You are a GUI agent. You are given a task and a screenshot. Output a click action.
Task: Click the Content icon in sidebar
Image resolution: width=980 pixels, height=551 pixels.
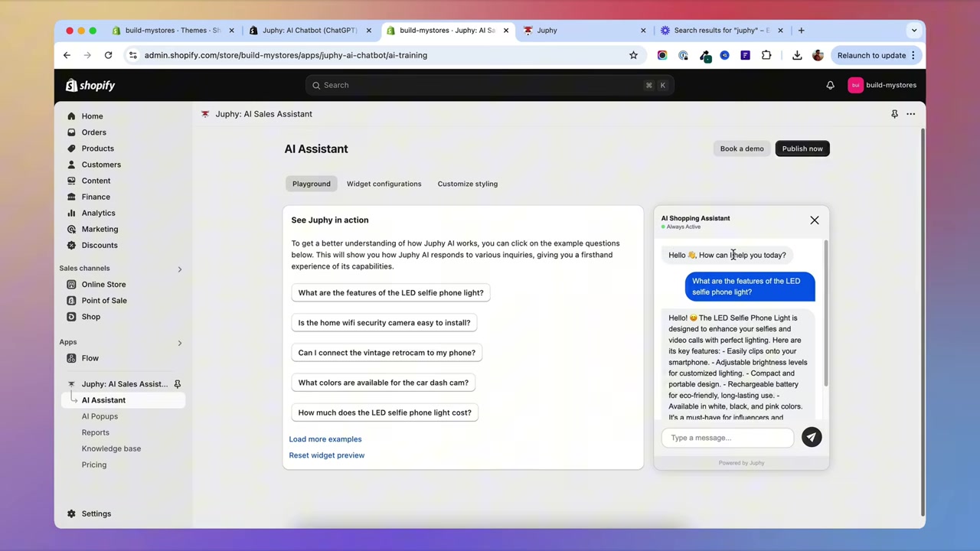click(71, 181)
